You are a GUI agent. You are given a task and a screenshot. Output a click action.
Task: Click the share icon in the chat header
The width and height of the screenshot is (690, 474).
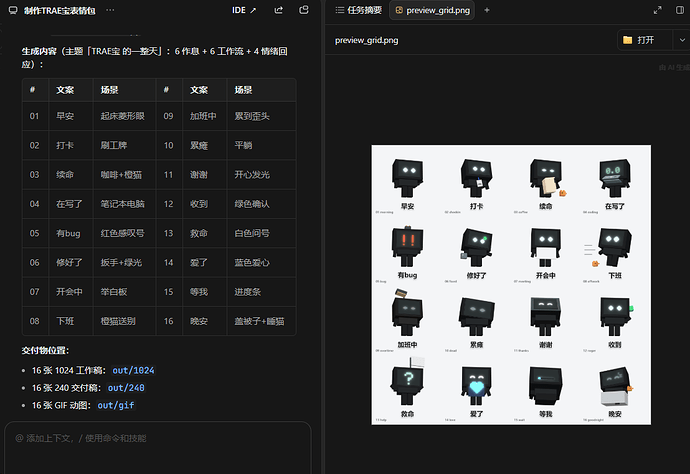[x=279, y=10]
